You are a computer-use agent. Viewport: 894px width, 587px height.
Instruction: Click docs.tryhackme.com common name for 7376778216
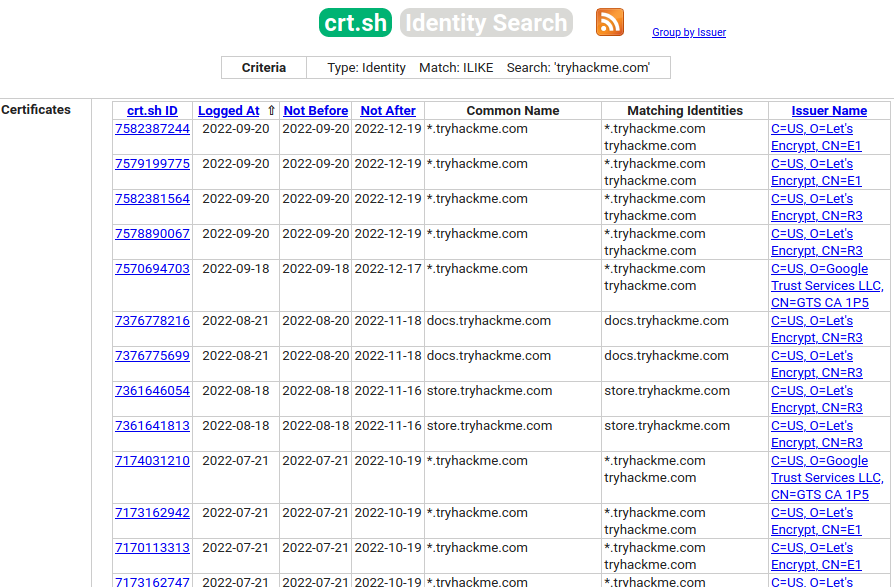point(489,321)
